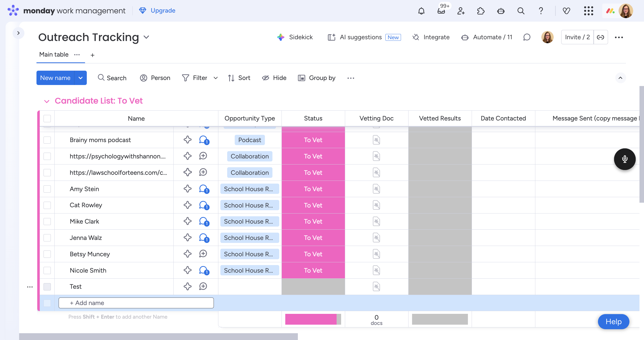644x340 pixels.
Task: Collapse the Candidate List: To Vet group
Action: (x=47, y=101)
